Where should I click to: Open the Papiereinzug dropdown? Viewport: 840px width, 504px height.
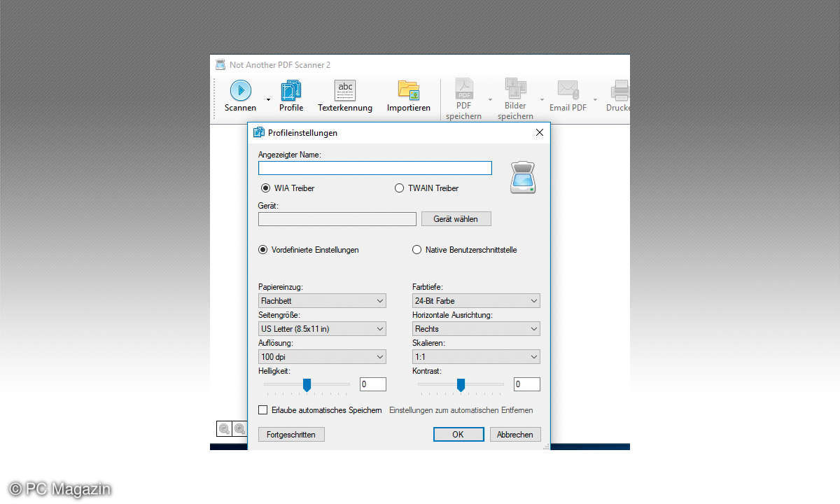pos(322,301)
